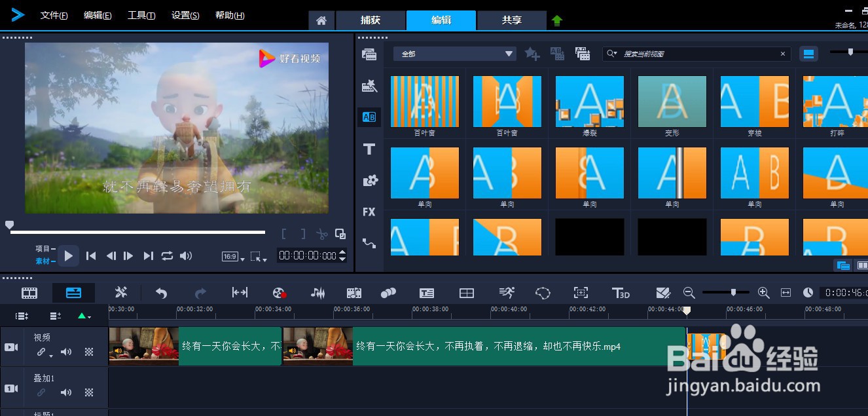Open the 3D Title Editor
This screenshot has height=416, width=868.
(x=620, y=293)
